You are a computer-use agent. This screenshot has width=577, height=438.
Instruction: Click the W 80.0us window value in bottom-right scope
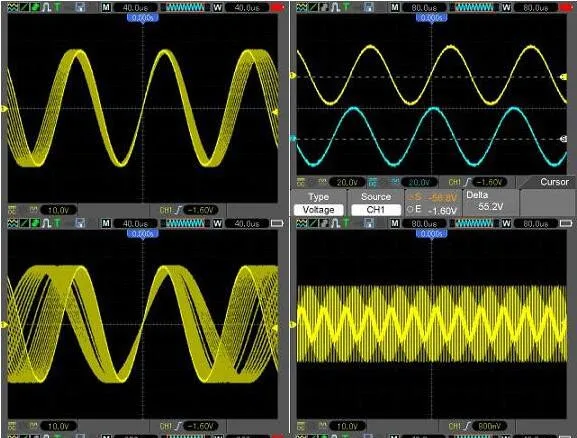pos(535,223)
